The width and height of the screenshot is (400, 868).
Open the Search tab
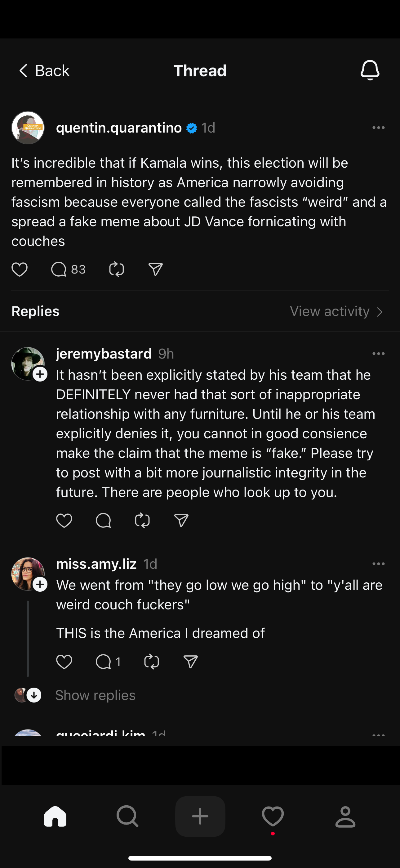click(x=127, y=816)
